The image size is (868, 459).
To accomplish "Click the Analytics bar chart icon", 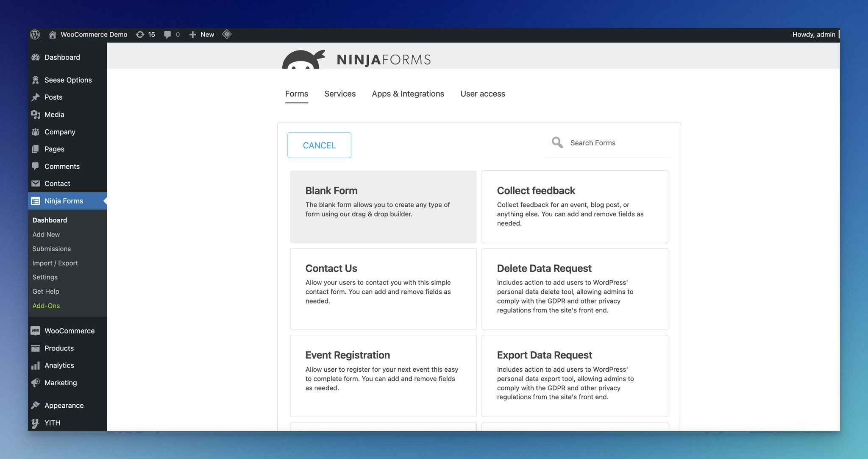I will 36,365.
